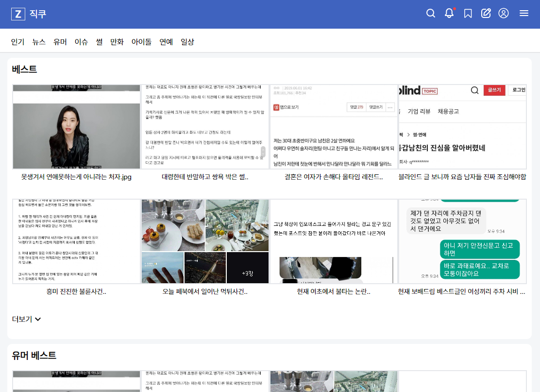Open the search icon in header
540x392 pixels.
(x=430, y=14)
